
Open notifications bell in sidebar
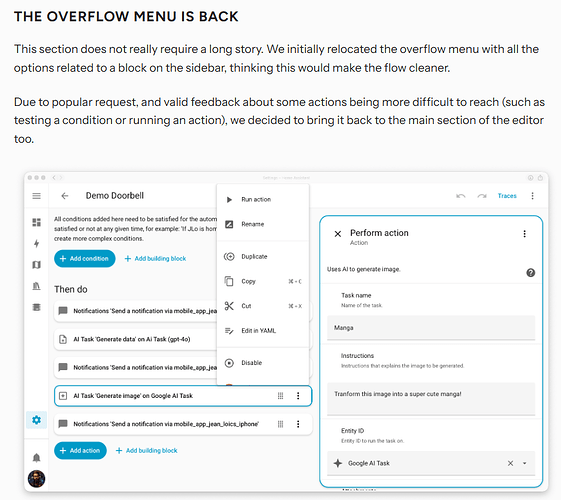coord(36,457)
